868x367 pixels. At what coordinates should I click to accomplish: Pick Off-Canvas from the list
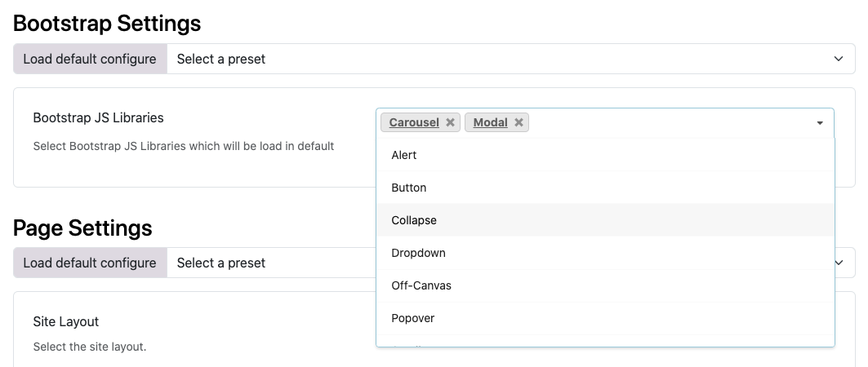click(605, 285)
